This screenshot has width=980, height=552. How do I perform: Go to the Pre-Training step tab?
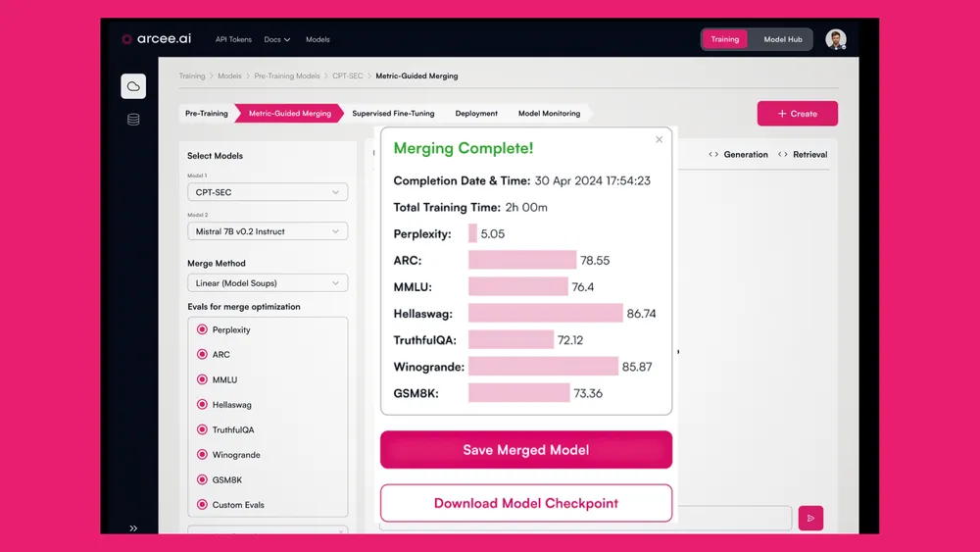tap(206, 113)
